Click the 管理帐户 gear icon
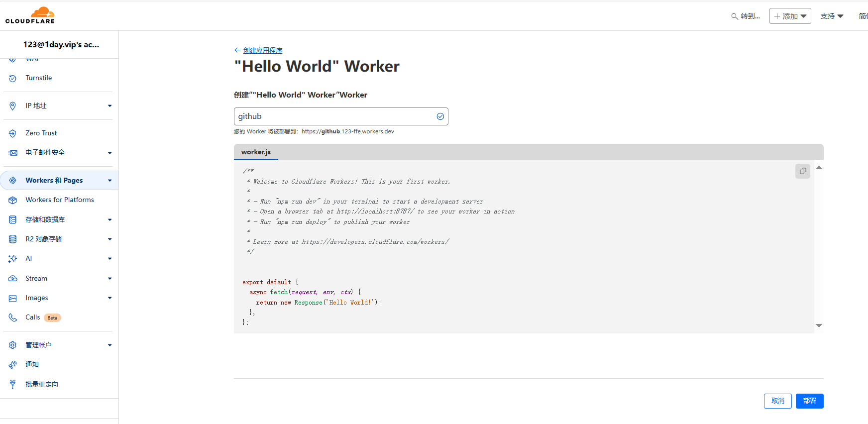Viewport: 868px width, 424px height. point(13,345)
